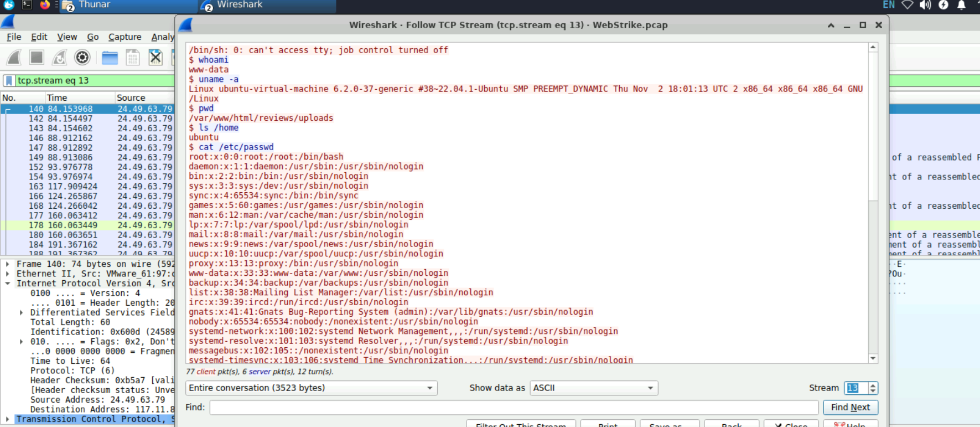
Task: Launch Firefox from the top panel
Action: click(45, 5)
